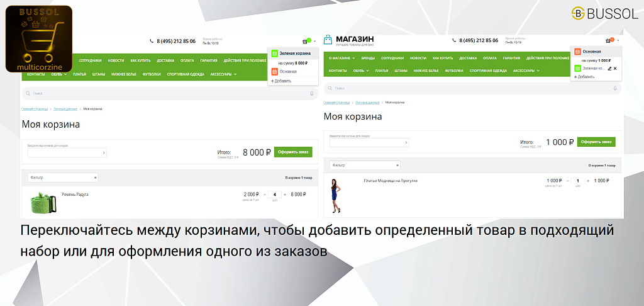The image size is (644, 306).
Task: Collapse basket dropdown arrow on 1 000 ₽ cart page
Action: 618,41
